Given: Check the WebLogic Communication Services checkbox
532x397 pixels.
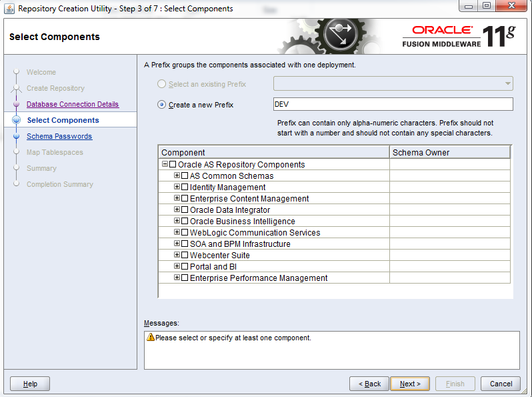Looking at the screenshot, I should point(185,232).
